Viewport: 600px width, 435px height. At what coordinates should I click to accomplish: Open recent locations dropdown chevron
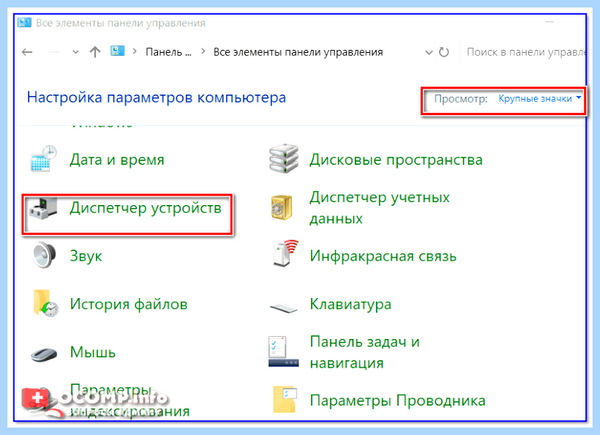pos(75,52)
